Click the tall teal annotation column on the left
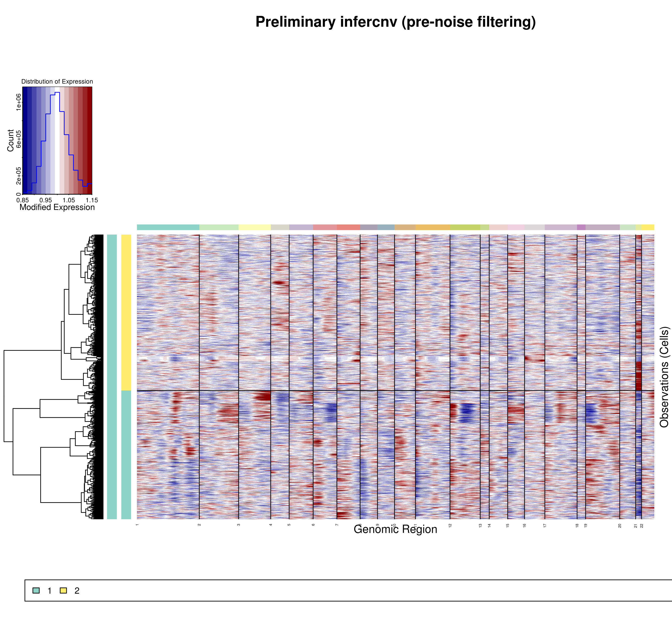The width and height of the screenshot is (672, 623). click(112, 377)
